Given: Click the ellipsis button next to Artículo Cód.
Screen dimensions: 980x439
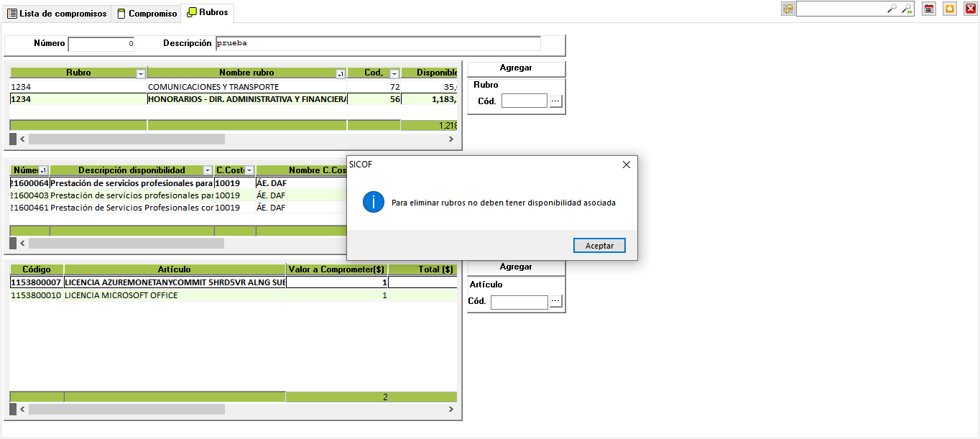Looking at the screenshot, I should point(556,302).
